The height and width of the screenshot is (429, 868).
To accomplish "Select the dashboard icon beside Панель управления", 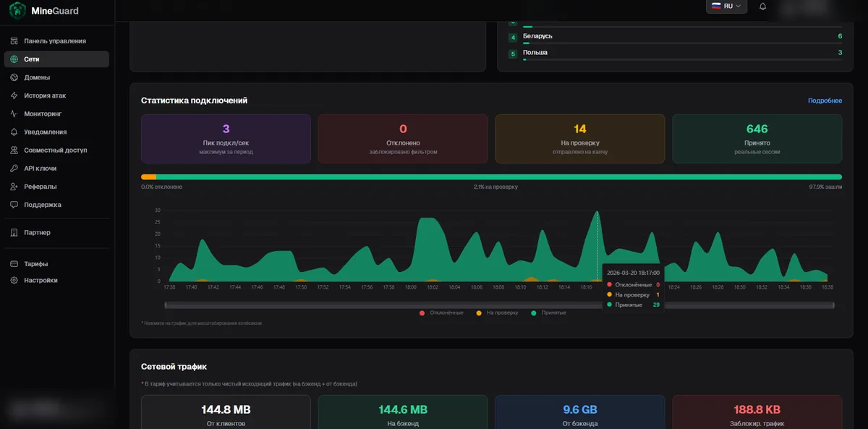I will pyautogui.click(x=14, y=41).
